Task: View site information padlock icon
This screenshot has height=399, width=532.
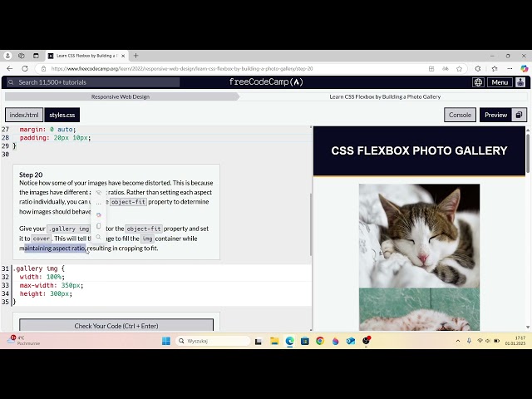Action: click(43, 68)
